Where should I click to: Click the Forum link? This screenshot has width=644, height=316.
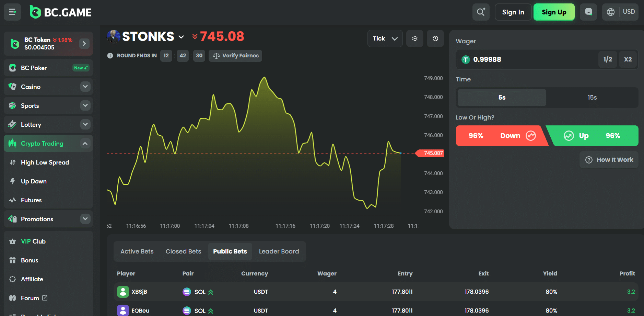click(x=30, y=298)
